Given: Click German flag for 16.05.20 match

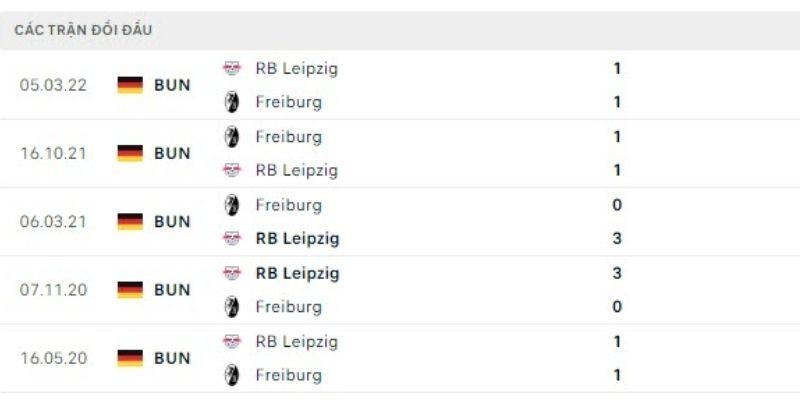Looking at the screenshot, I should click(130, 358).
